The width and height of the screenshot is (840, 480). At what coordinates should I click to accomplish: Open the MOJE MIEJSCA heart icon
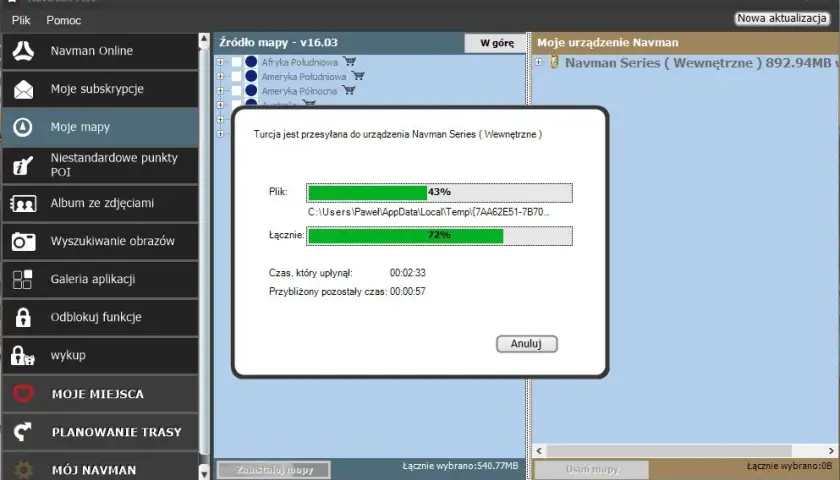click(23, 394)
